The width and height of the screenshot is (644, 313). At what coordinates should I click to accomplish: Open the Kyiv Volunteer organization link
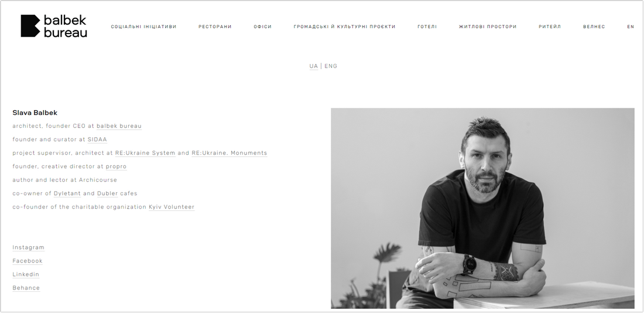click(172, 207)
